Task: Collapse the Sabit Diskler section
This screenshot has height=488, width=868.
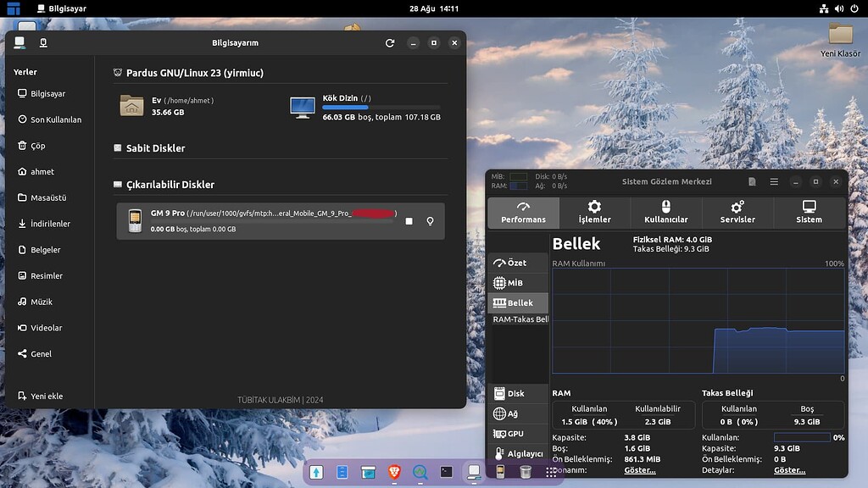Action: [116, 148]
